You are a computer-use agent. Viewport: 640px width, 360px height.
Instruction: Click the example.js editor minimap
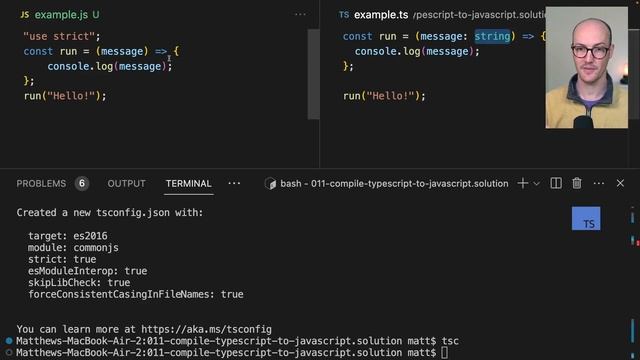[x=313, y=74]
